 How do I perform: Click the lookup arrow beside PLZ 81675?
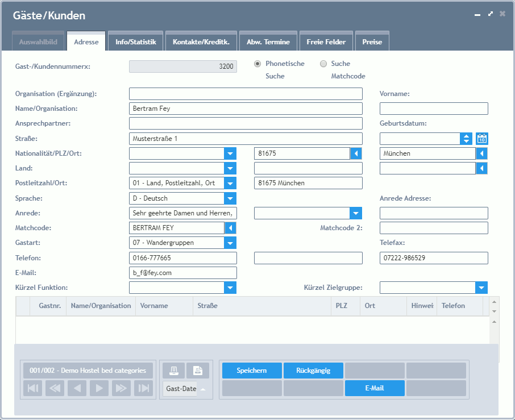tap(356, 153)
